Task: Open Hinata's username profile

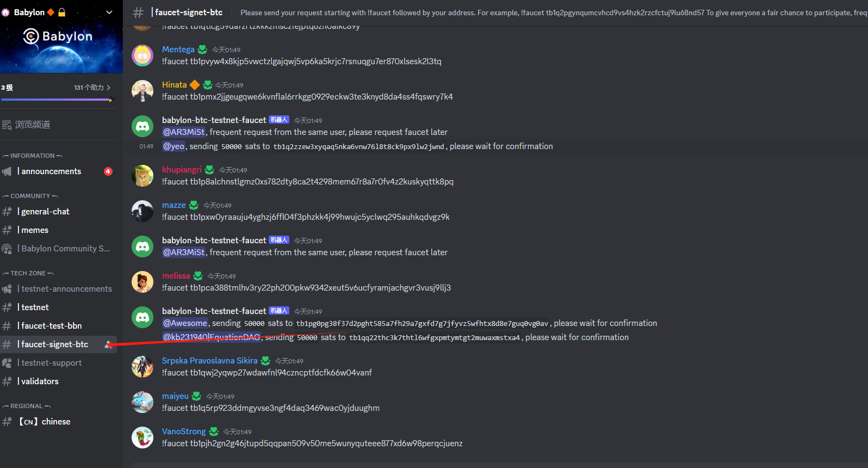Action: tap(174, 85)
